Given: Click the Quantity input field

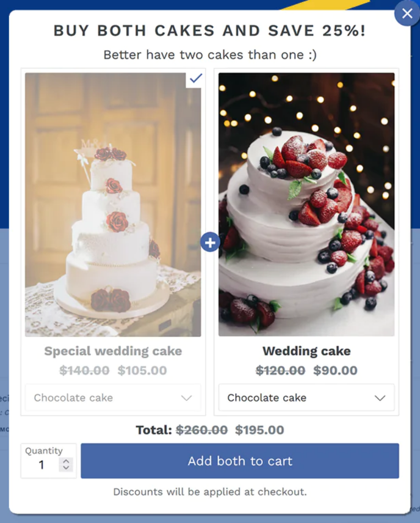Looking at the screenshot, I should click(49, 461).
